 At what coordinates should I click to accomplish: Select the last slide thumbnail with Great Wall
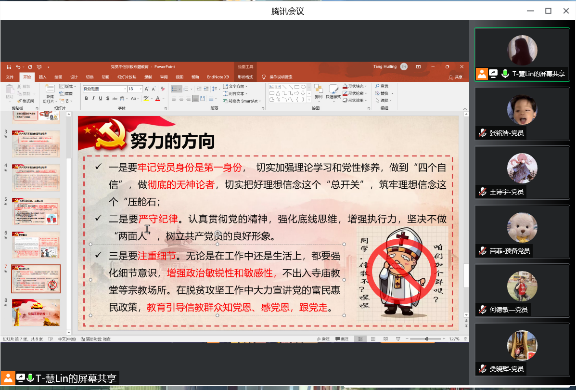click(36, 313)
